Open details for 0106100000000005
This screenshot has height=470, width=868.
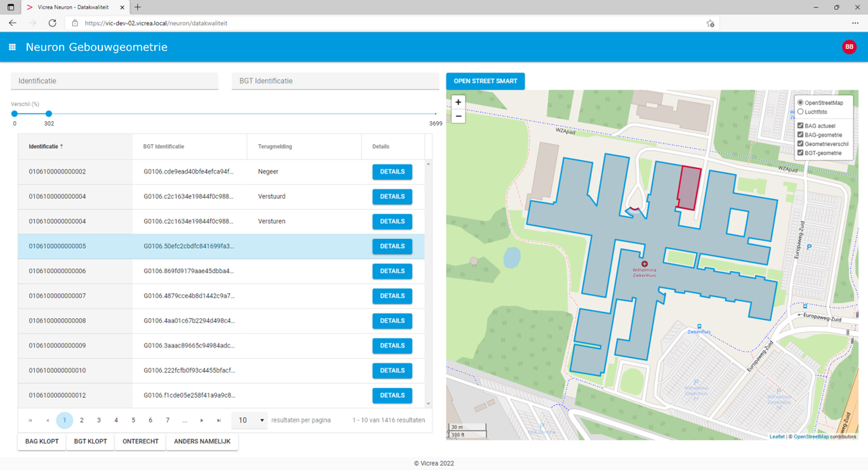coord(392,246)
